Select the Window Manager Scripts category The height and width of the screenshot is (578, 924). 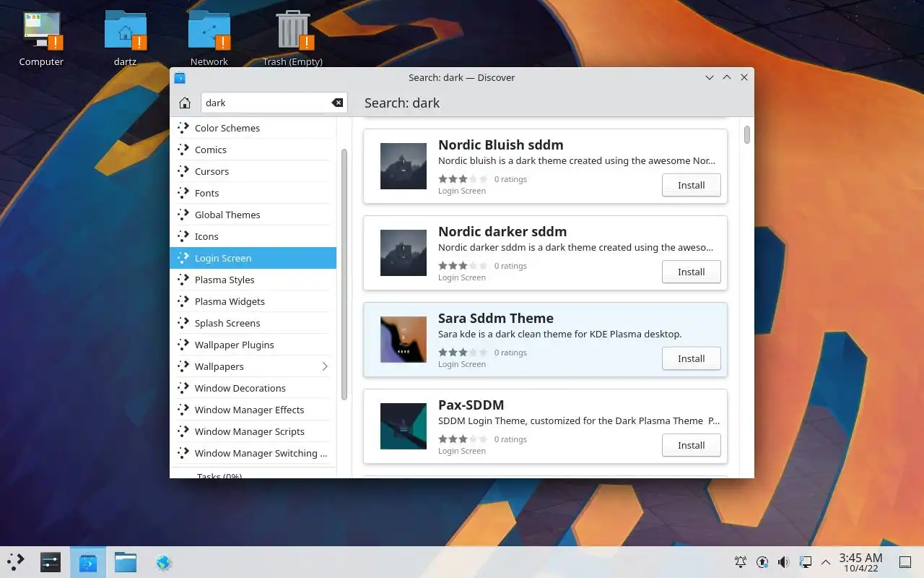coord(253,431)
